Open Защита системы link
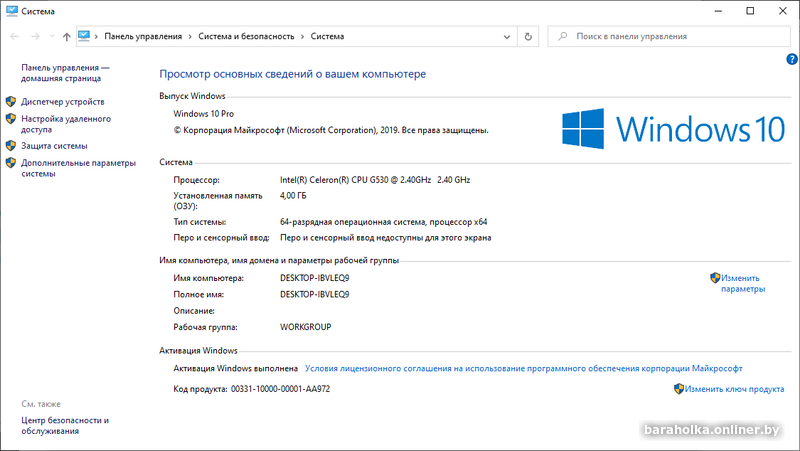Viewport: 800px width, 451px height. [54, 146]
